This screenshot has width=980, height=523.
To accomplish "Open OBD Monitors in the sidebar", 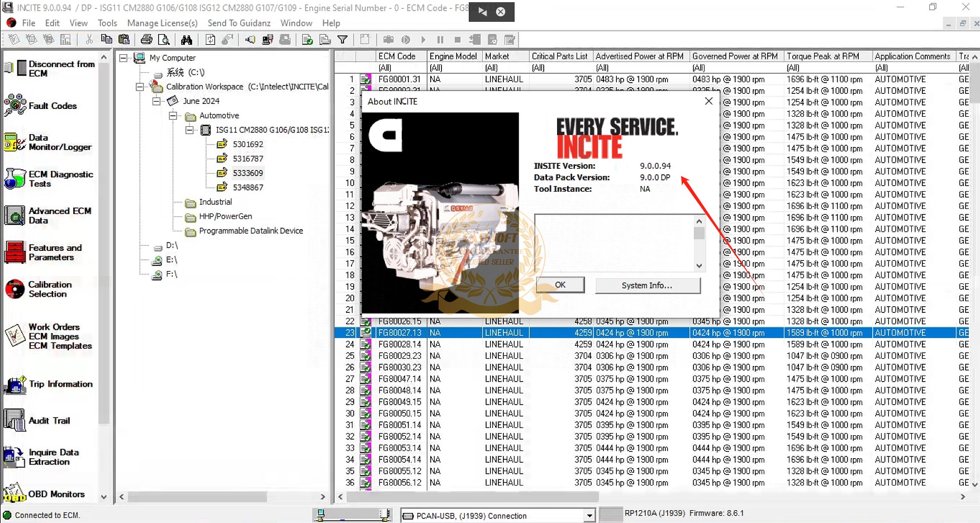I will pyautogui.click(x=44, y=493).
